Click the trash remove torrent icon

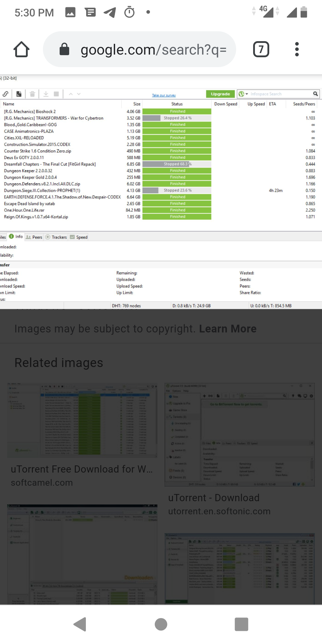[32, 94]
